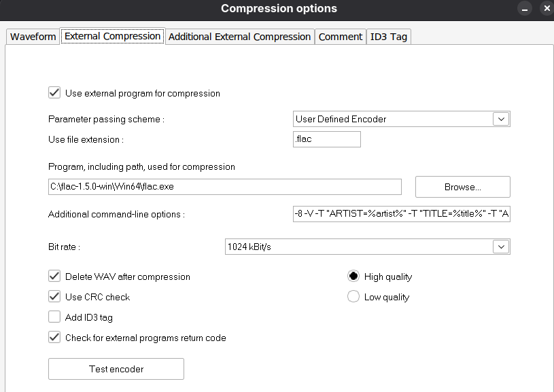This screenshot has height=392, width=554.
Task: Click the .flac file extension field
Action: (326, 139)
